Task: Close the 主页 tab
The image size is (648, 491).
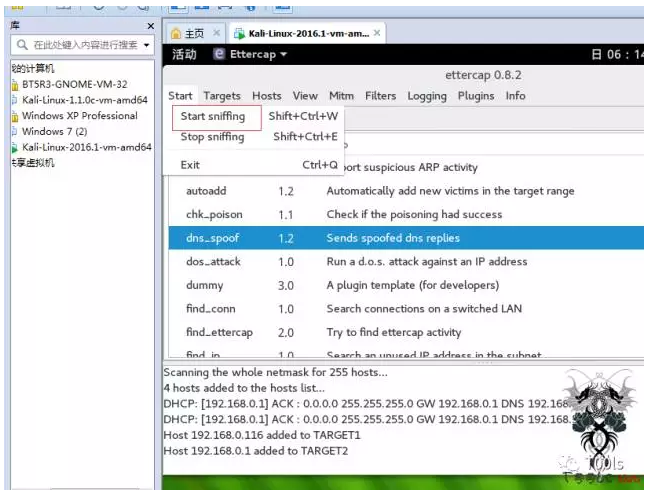Action: (217, 33)
